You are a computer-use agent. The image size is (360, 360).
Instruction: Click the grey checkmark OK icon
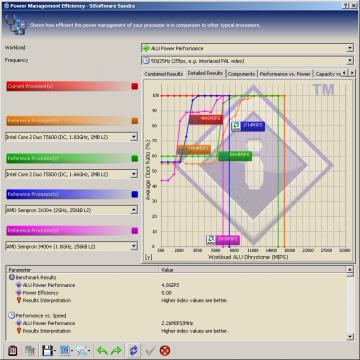coord(151,351)
